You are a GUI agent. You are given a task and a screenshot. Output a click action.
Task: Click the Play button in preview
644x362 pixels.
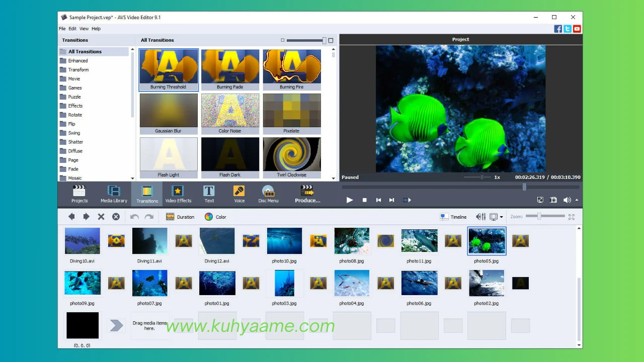tap(350, 200)
